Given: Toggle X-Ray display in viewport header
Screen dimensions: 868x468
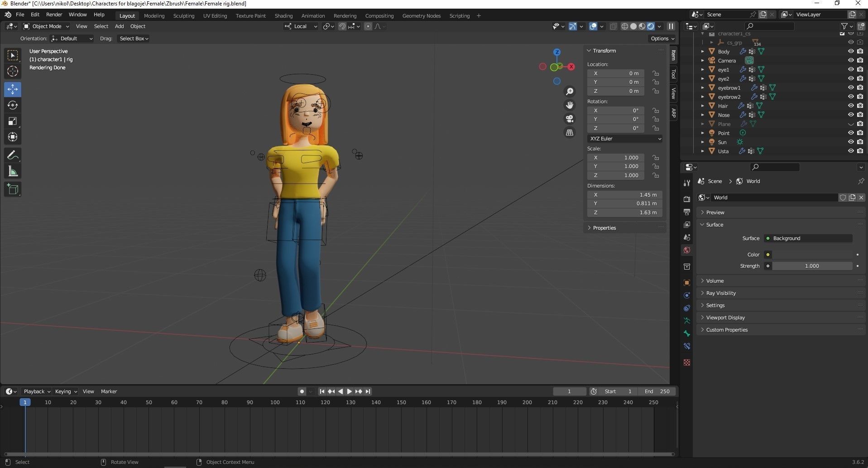Looking at the screenshot, I should coord(613,26).
